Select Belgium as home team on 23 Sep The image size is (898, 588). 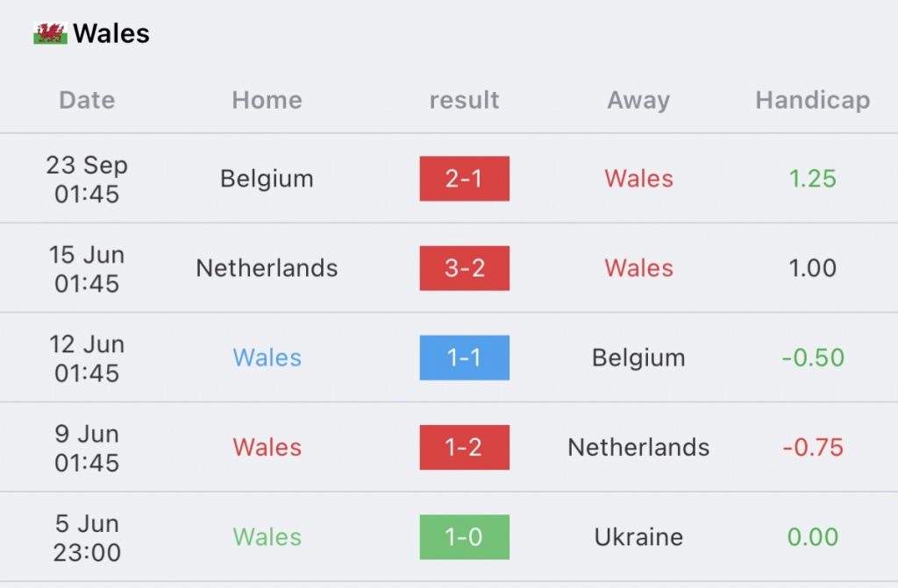tap(267, 179)
